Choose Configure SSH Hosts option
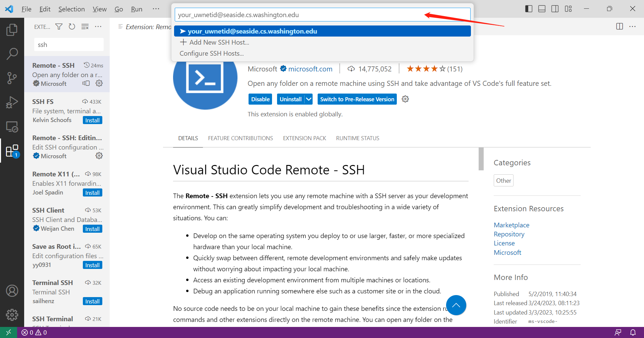 (x=322, y=53)
